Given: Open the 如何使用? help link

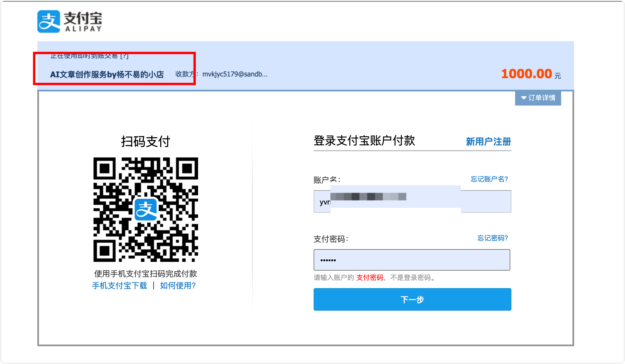Looking at the screenshot, I should pyautogui.click(x=178, y=286).
